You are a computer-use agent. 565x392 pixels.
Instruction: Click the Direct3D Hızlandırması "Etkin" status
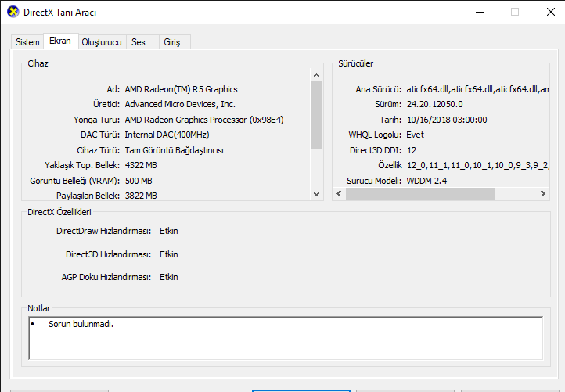168,254
